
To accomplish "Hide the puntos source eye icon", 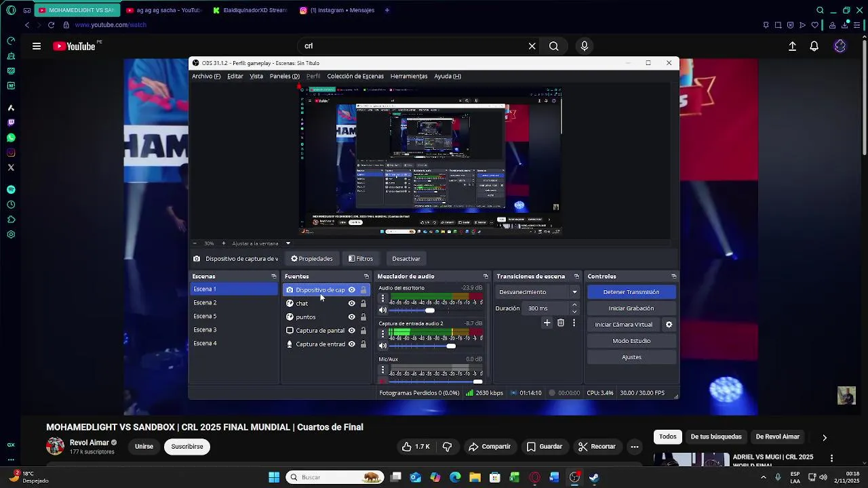I will click(351, 317).
